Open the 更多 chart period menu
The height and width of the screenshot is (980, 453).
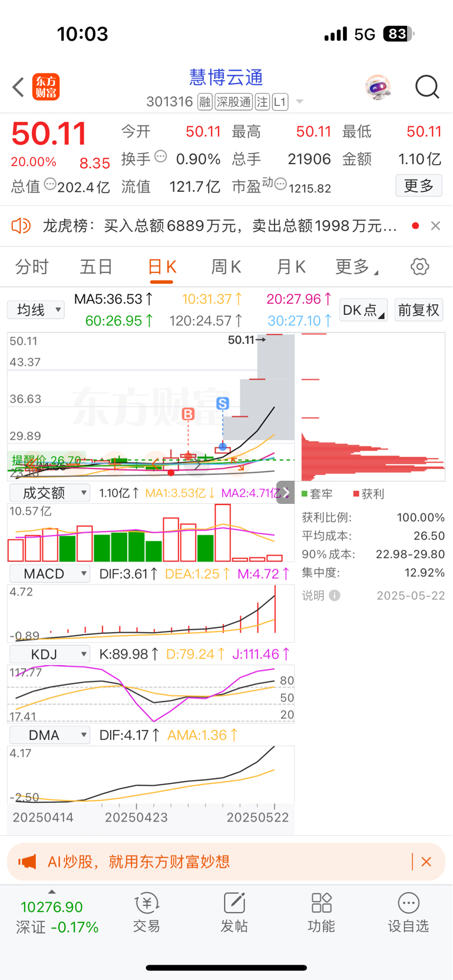point(357,267)
